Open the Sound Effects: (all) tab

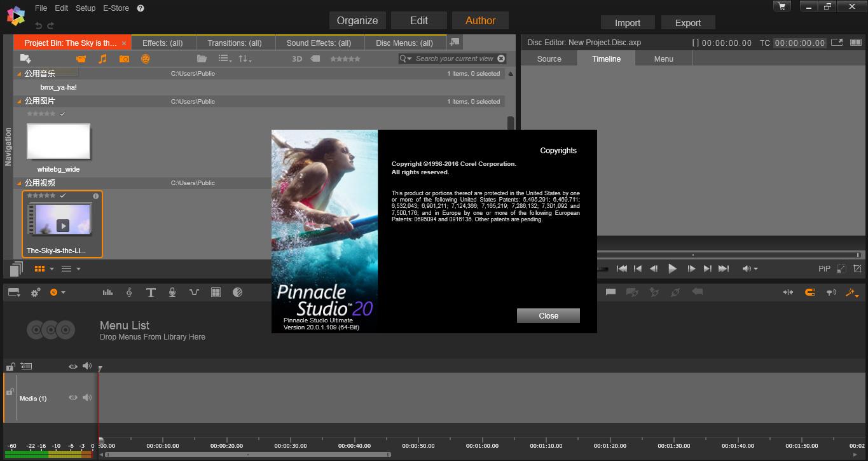point(319,43)
